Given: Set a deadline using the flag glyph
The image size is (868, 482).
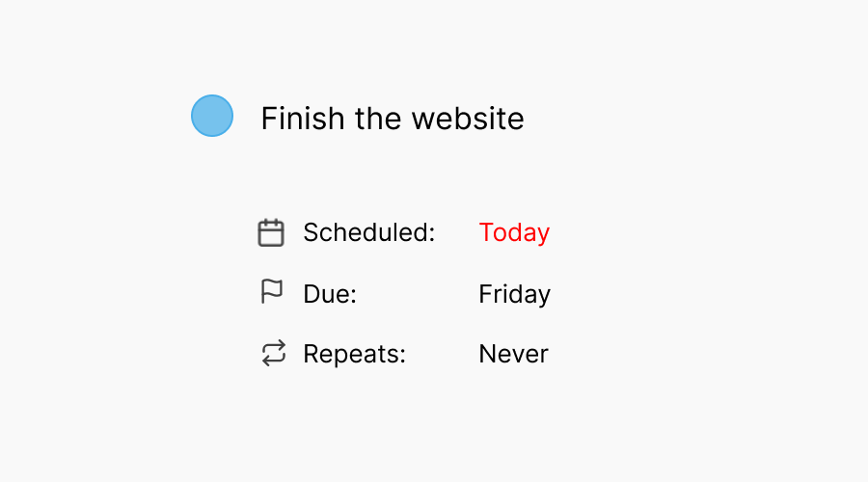Looking at the screenshot, I should 272,291.
